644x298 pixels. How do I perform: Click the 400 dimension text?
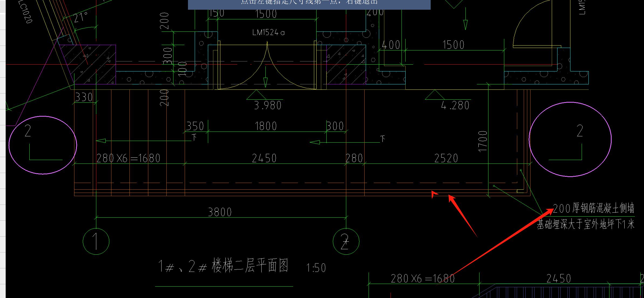(391, 45)
